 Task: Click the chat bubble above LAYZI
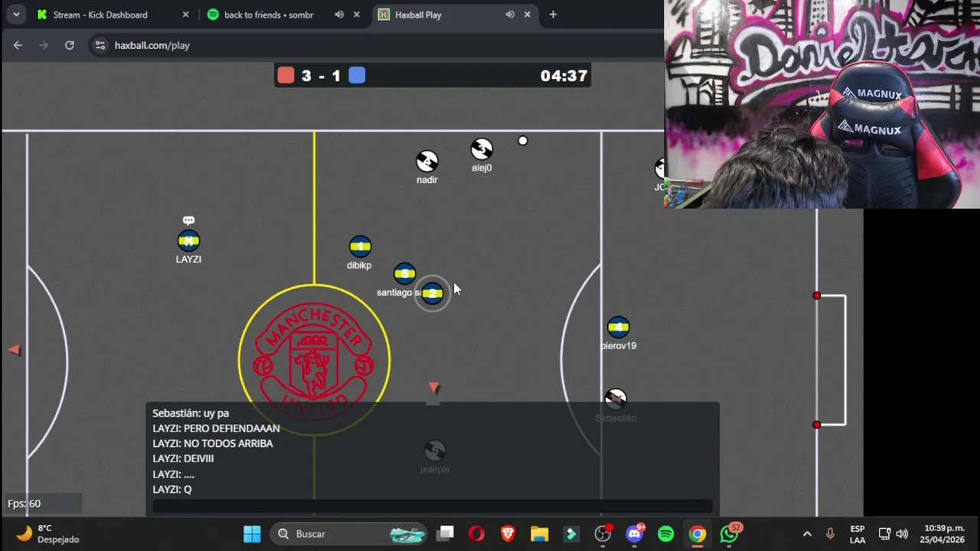[x=188, y=220]
